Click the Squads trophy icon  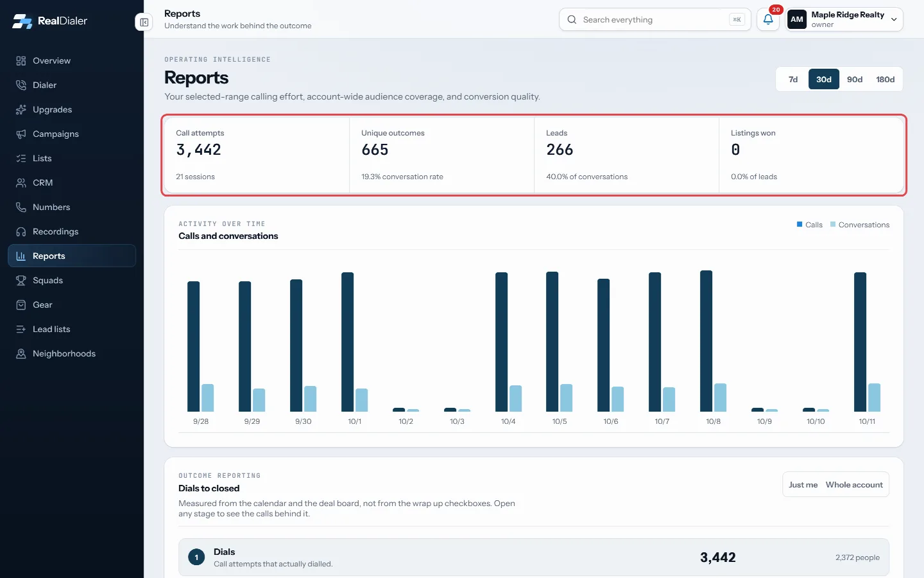(x=21, y=281)
